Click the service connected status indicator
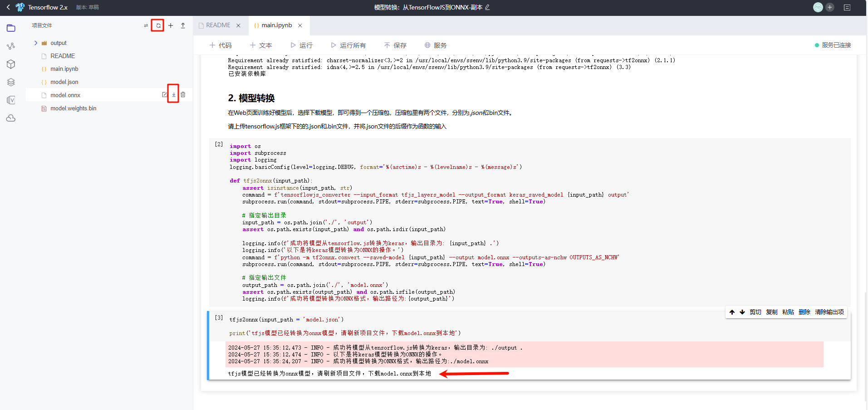The image size is (868, 410). click(833, 45)
